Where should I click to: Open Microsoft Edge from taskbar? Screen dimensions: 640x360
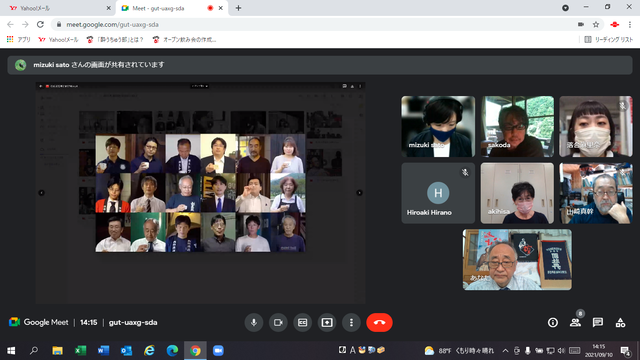[172, 351]
